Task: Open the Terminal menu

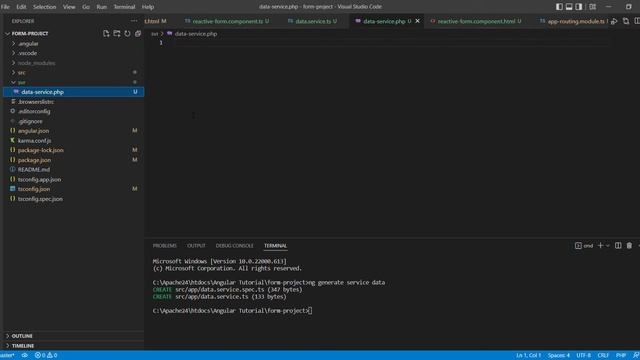Action: pos(124,7)
